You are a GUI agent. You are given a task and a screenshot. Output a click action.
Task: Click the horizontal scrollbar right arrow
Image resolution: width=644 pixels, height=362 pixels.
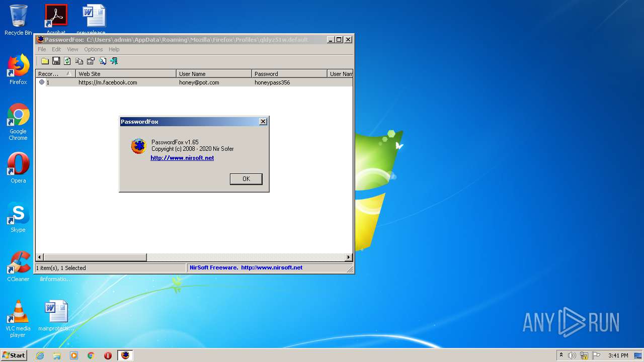coord(348,257)
